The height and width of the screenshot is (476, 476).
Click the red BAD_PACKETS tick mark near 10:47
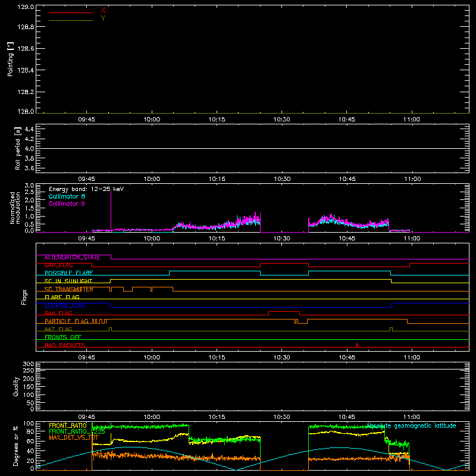[x=357, y=345]
